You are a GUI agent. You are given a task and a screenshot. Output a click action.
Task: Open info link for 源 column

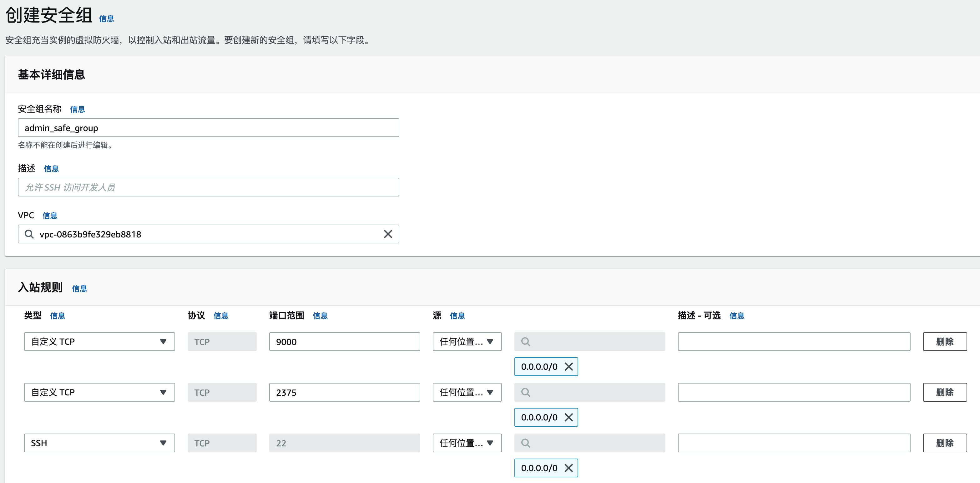pos(457,316)
